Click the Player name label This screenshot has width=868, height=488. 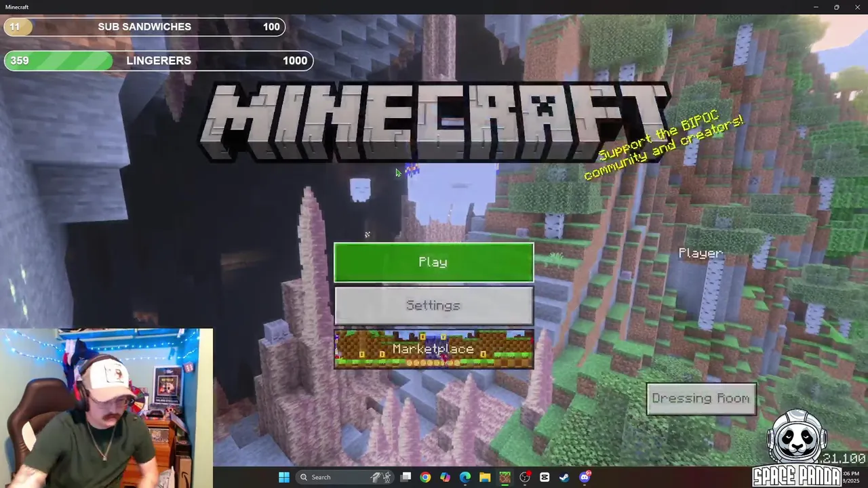(701, 253)
